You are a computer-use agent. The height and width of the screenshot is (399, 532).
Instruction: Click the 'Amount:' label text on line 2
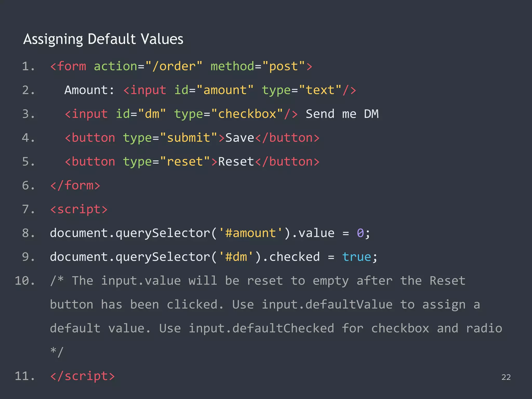(x=89, y=90)
